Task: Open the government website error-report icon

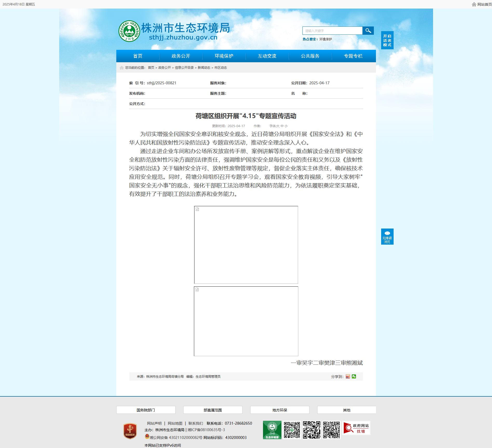Action: 356,428
